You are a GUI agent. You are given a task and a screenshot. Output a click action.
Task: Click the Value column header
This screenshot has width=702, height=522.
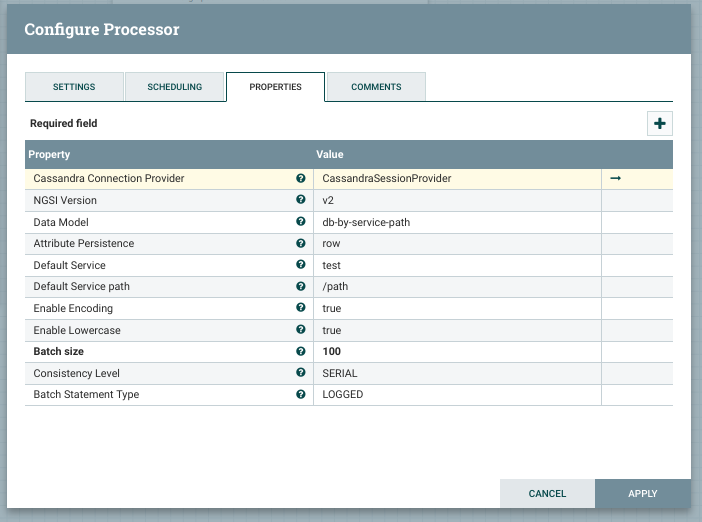pos(330,154)
